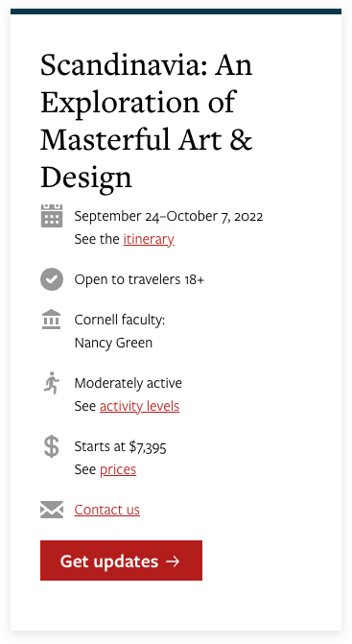
Task: Click the envelope contact icon
Action: coord(52,510)
